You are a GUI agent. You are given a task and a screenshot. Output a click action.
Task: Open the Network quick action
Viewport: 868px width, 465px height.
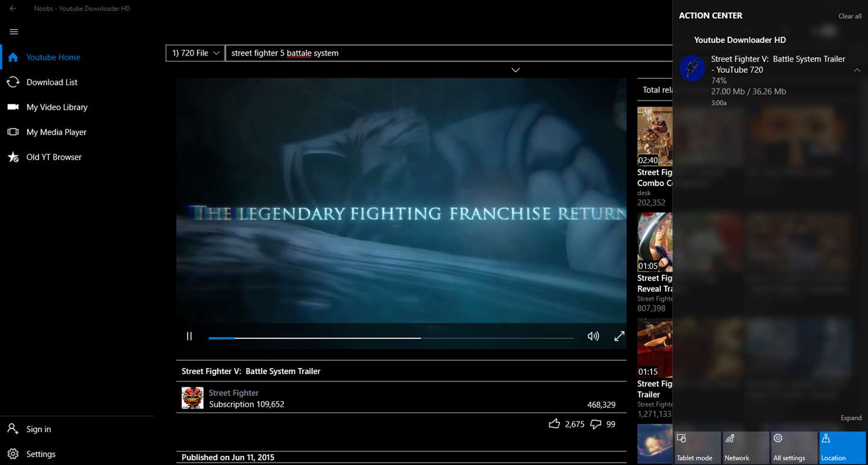(x=746, y=448)
